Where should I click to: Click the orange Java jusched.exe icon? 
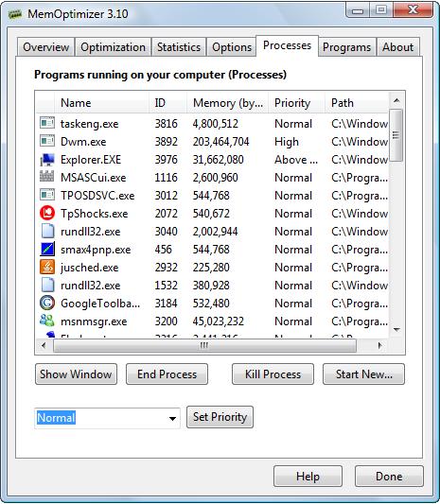tap(47, 267)
